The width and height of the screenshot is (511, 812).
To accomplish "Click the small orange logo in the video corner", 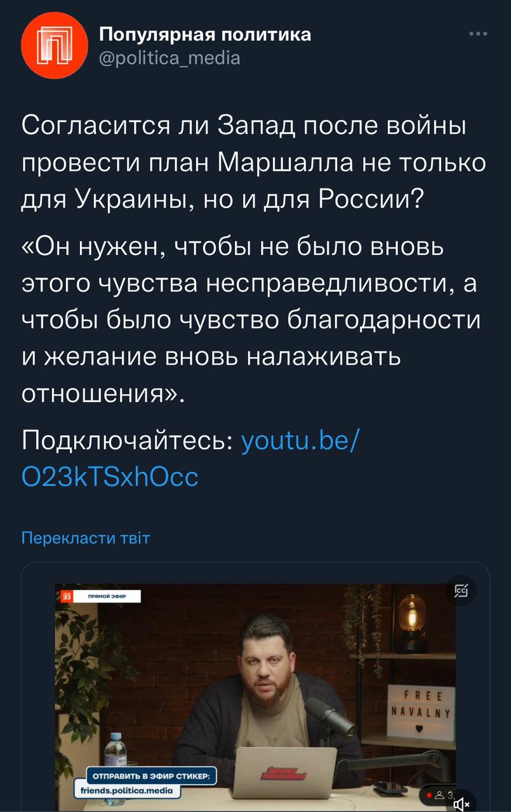I will [65, 596].
